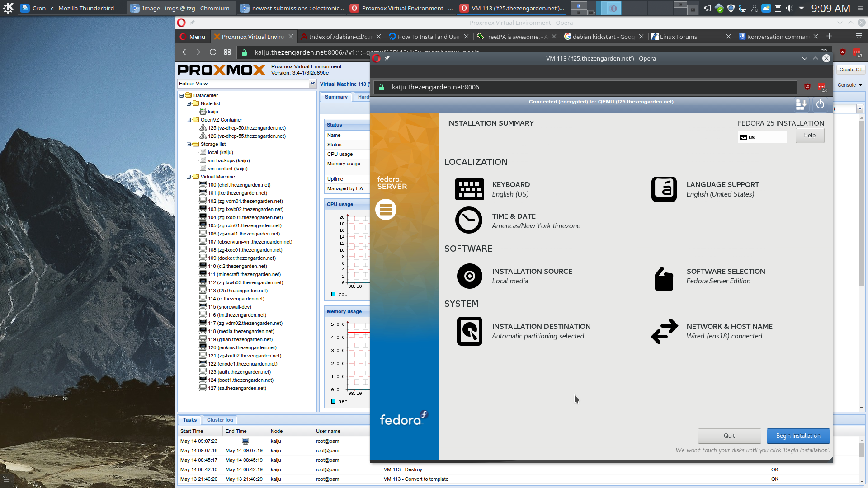Click Quit button in installer
Screen dimensions: 868x488
(x=729, y=436)
